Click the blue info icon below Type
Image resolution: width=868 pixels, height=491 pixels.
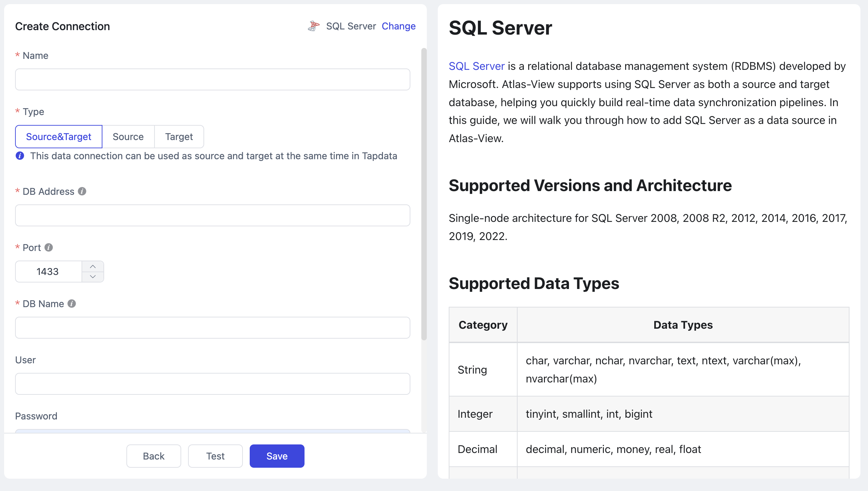click(x=20, y=156)
